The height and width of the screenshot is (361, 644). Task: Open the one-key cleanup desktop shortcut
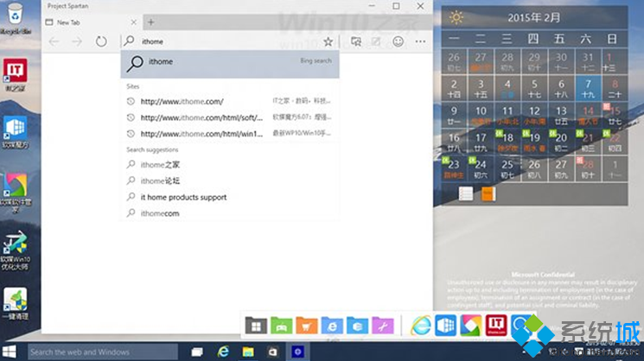point(16,304)
